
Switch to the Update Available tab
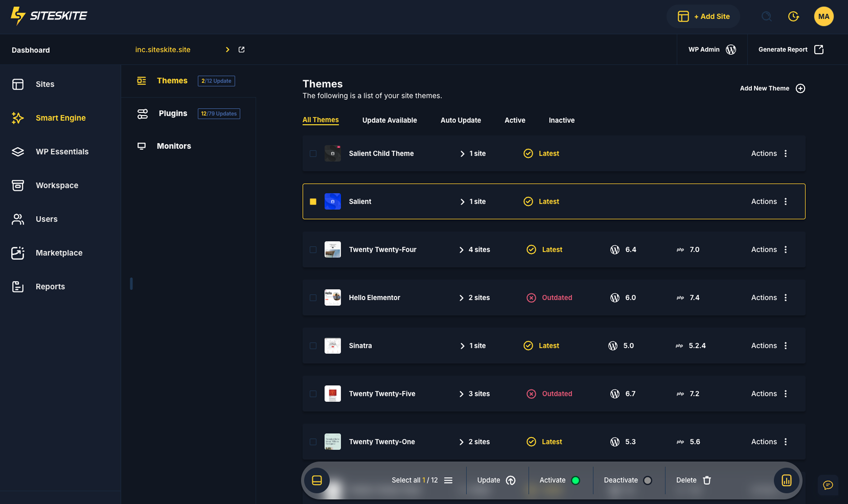389,120
